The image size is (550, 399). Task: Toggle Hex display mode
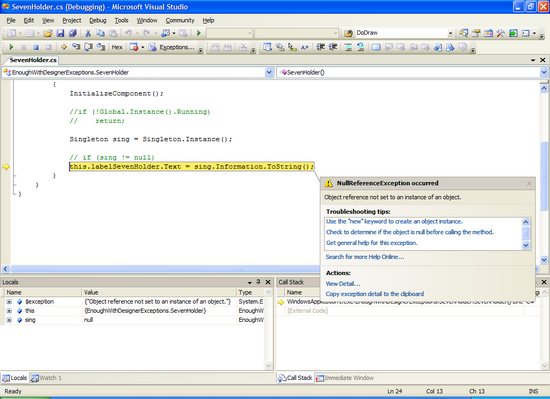tap(117, 47)
